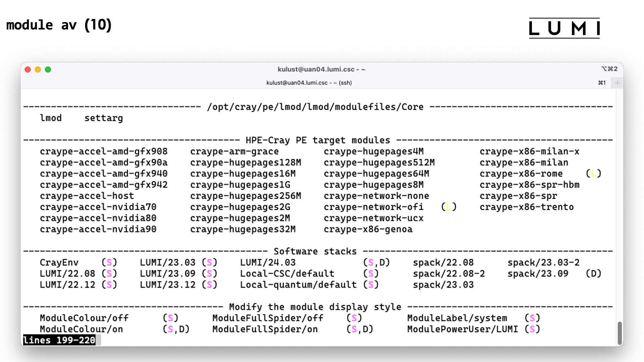
Task: Select 'craype-accel-amd-gfx908' text
Action: tap(104, 152)
